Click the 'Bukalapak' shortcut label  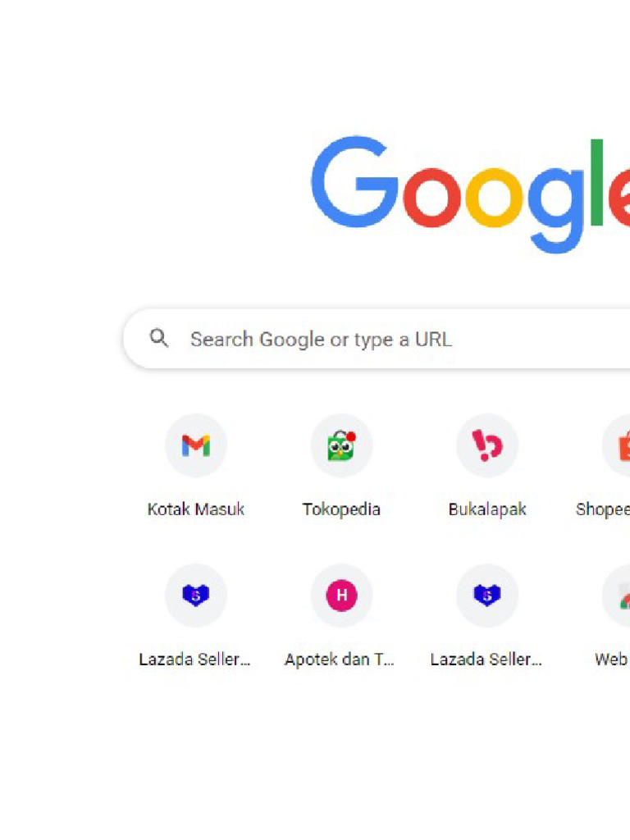[487, 509]
